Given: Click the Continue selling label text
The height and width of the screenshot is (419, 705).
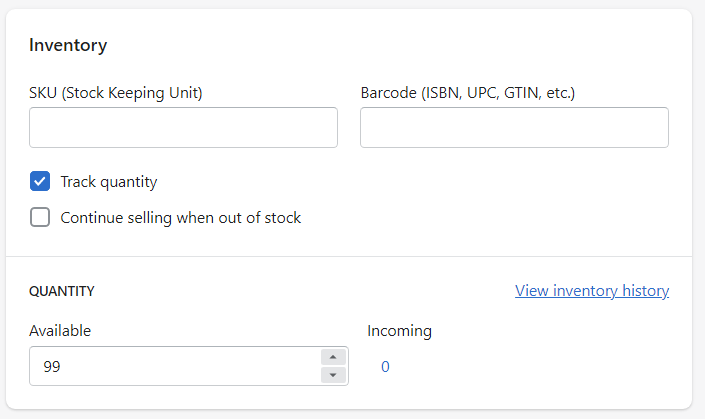Looking at the screenshot, I should pos(181,218).
